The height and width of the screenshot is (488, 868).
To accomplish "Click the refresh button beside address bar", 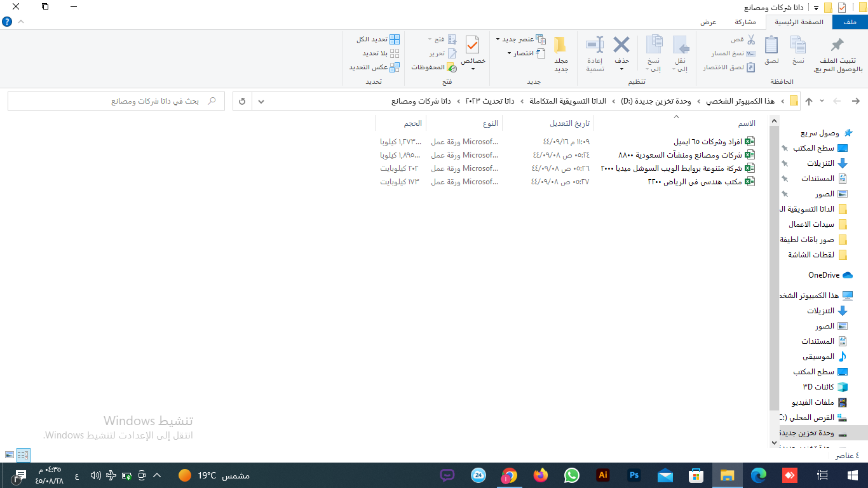I will click(242, 101).
